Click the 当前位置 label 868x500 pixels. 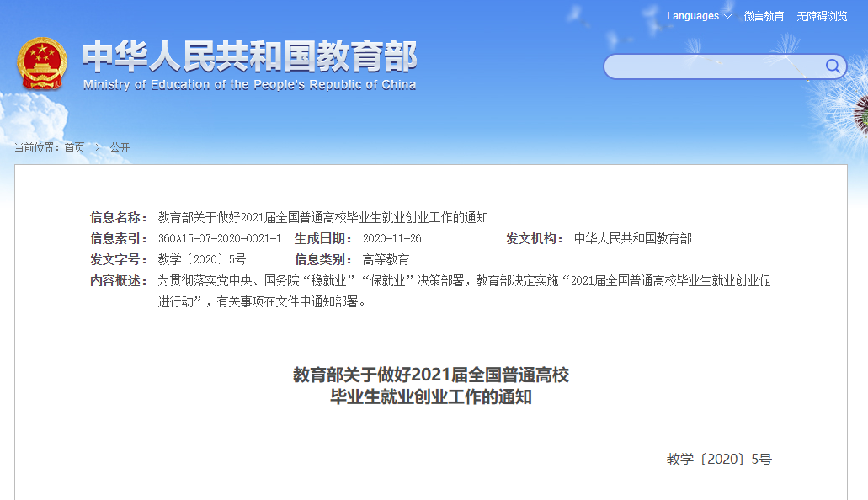tap(36, 147)
